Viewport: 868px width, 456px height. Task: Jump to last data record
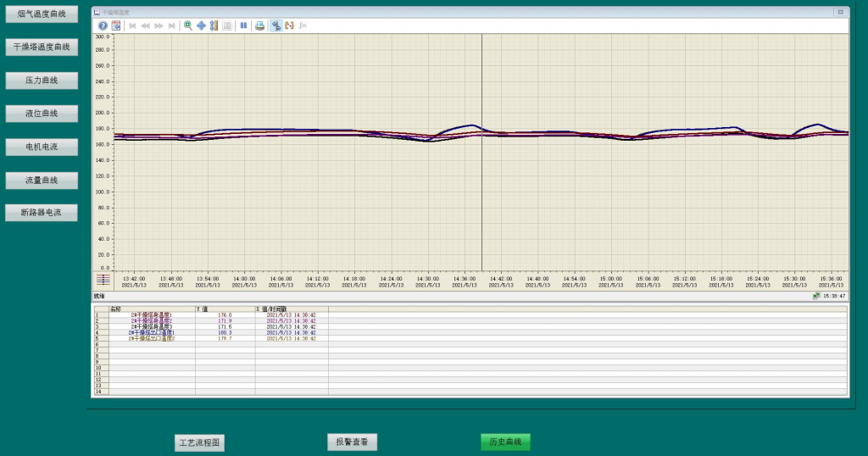click(x=172, y=25)
